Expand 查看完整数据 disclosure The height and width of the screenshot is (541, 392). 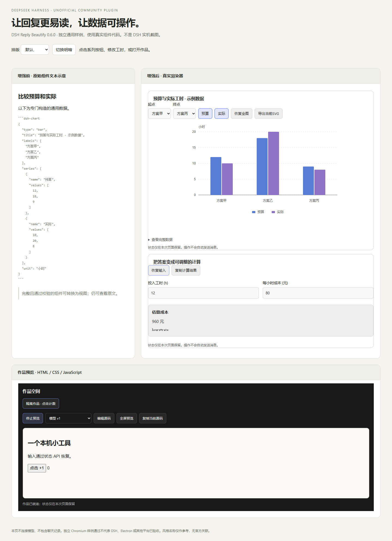(160, 240)
